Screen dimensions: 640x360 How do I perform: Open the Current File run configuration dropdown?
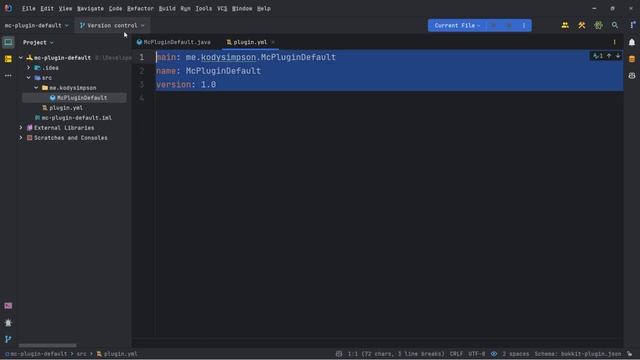(x=457, y=25)
